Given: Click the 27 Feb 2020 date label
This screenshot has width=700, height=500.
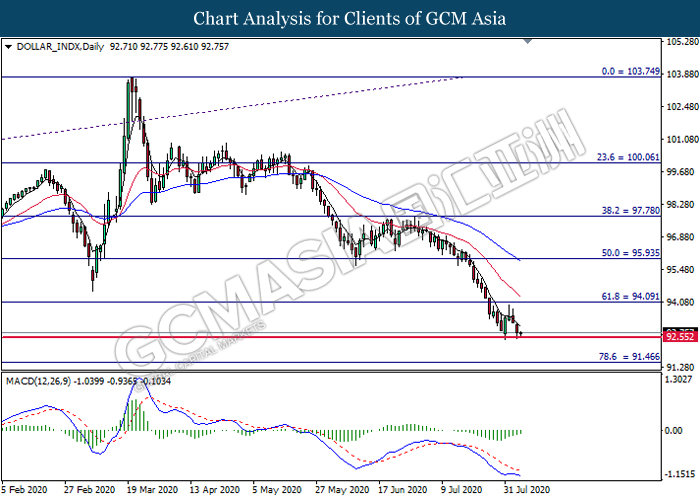Looking at the screenshot, I should coord(89,490).
